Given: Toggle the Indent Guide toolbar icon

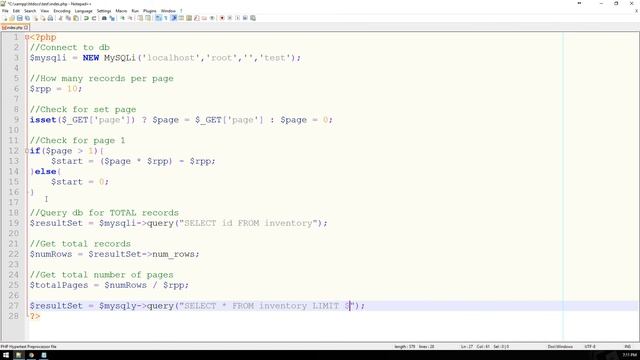Looking at the screenshot, I should (x=174, y=18).
